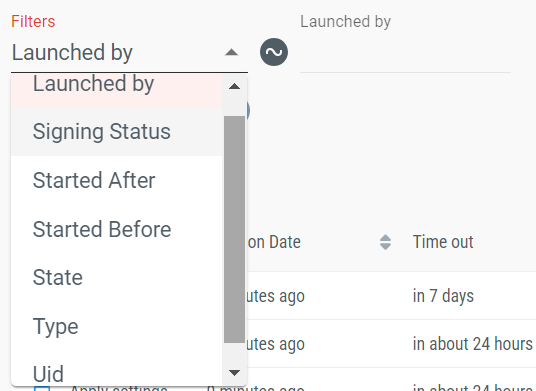This screenshot has height=391, width=536.
Task: Choose Launched by from the filter list
Action: tap(117, 88)
